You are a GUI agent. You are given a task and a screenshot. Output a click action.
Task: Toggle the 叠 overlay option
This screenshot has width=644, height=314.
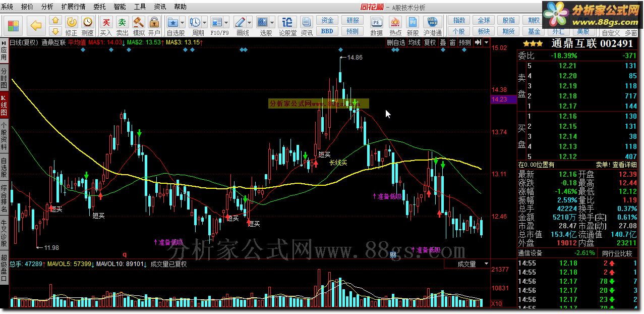(443, 43)
